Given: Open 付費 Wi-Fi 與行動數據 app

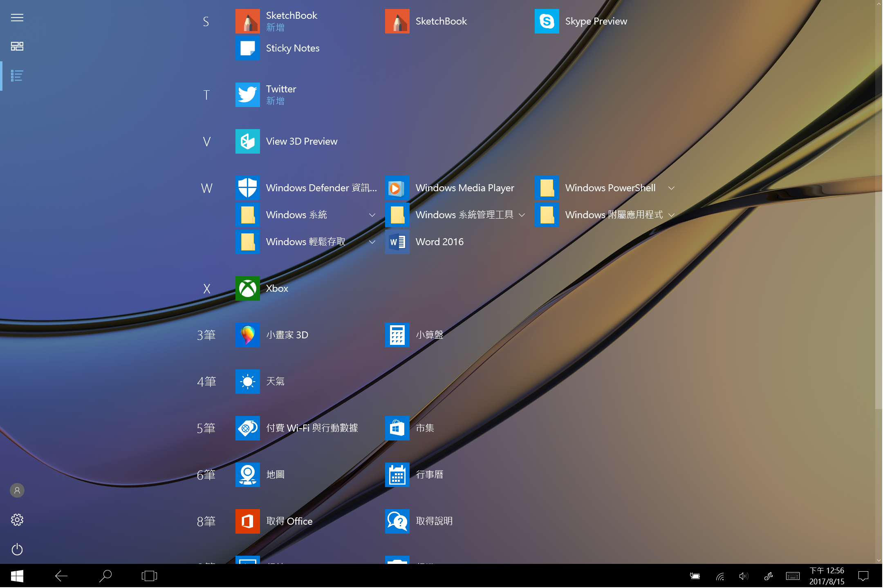Looking at the screenshot, I should click(306, 428).
